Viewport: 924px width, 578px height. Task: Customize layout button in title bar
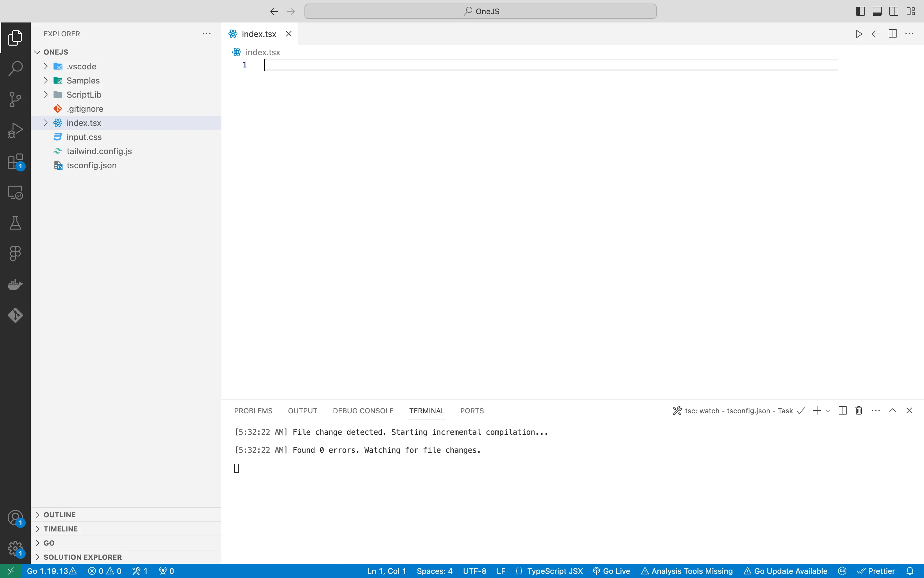coord(911,12)
